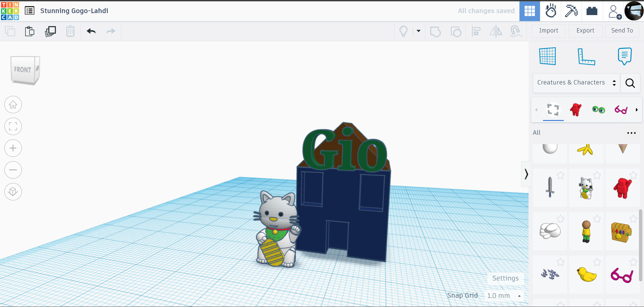Click the Ungroup shapes icon
The width and height of the screenshot is (644, 307).
point(456,32)
